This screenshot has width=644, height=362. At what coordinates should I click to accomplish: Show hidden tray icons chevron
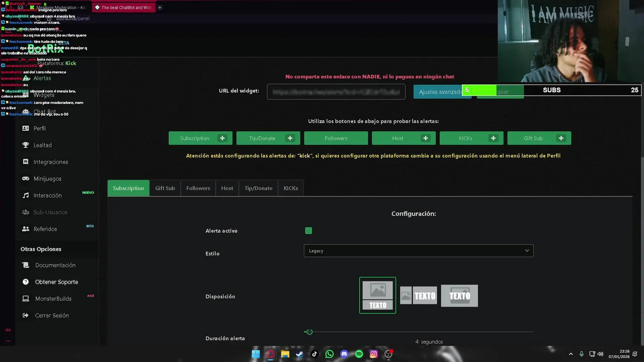click(571, 354)
